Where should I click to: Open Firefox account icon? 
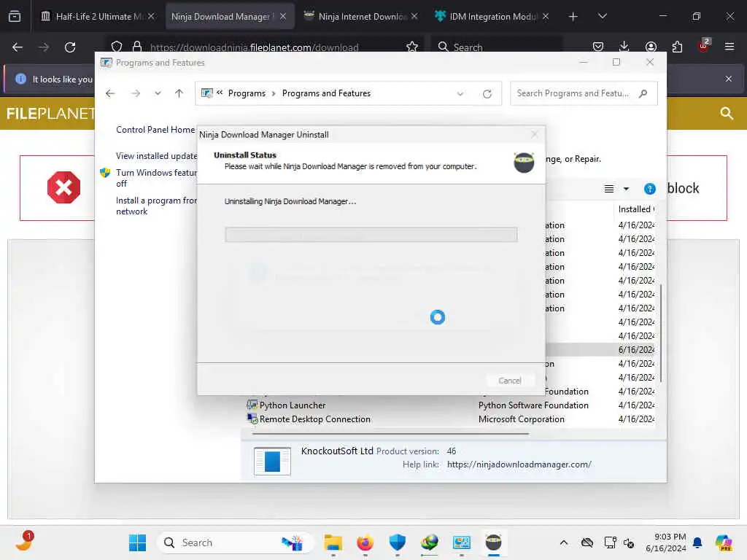[x=651, y=47]
